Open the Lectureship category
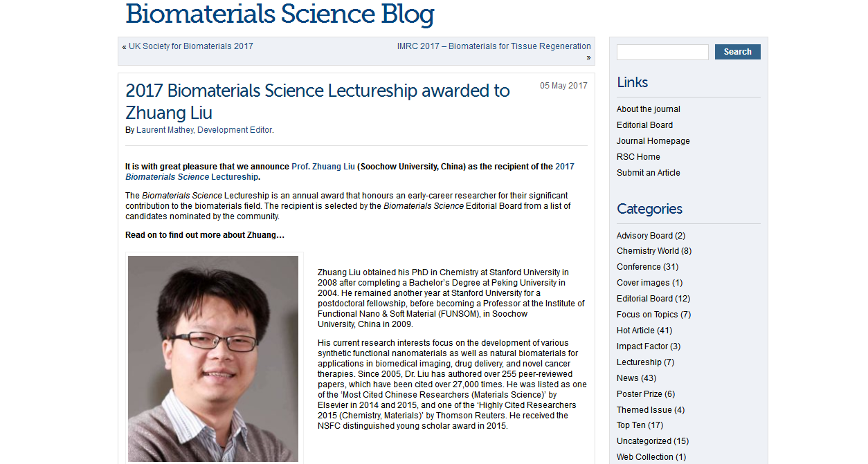Image resolution: width=868 pixels, height=464 pixels. (638, 362)
